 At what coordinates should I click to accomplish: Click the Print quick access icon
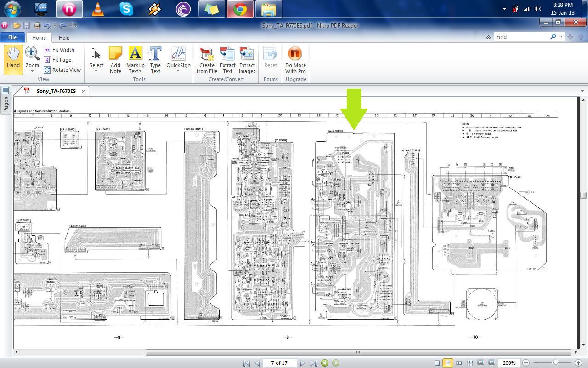[x=37, y=26]
